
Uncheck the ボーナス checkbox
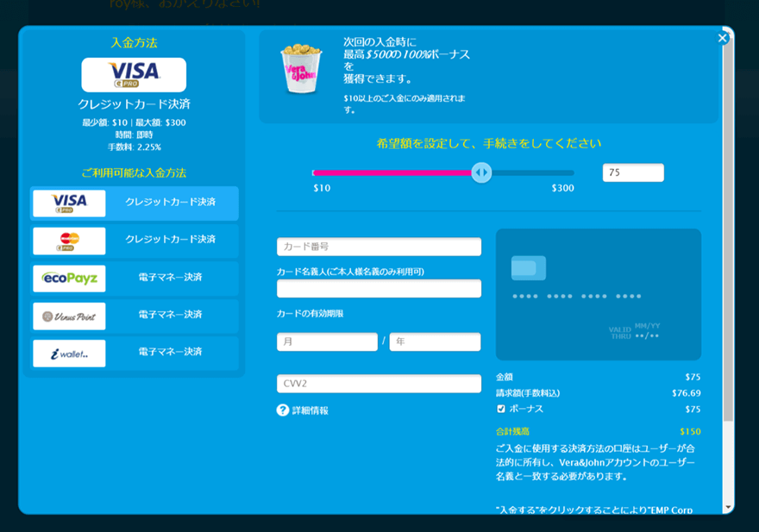click(501, 409)
